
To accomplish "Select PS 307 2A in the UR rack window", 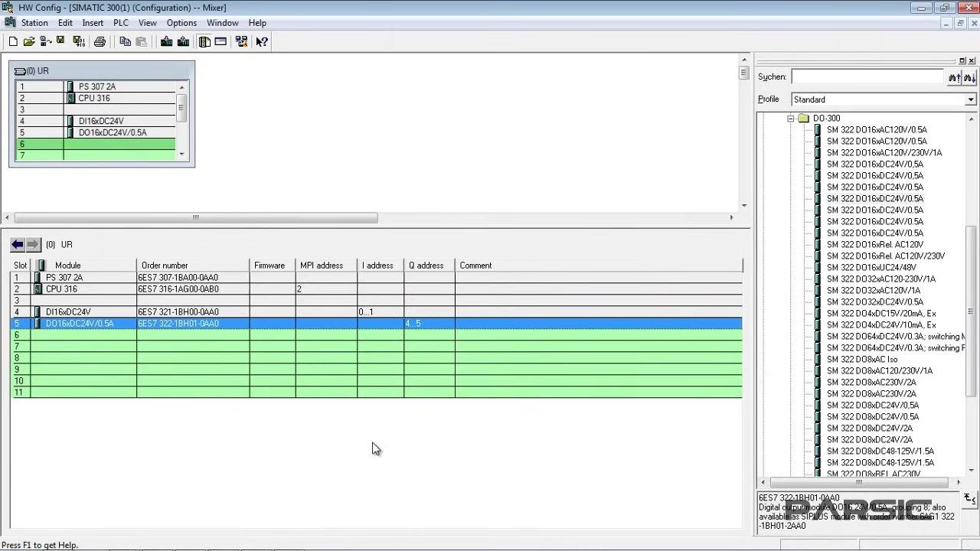I will (96, 86).
